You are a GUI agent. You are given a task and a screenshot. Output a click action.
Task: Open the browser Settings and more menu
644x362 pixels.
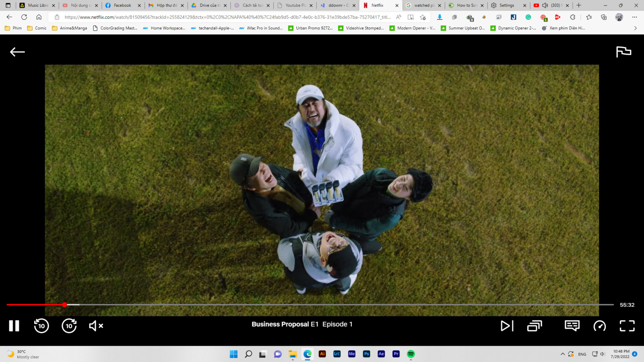pos(634,17)
